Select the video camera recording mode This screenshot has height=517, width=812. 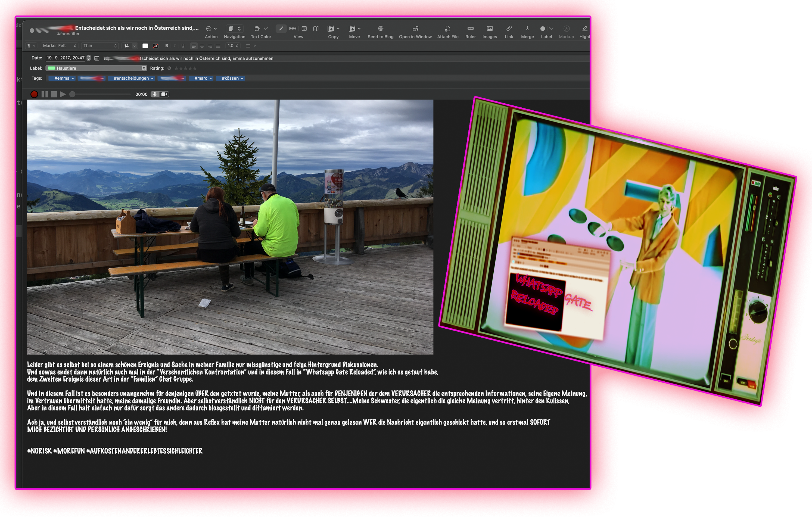pyautogui.click(x=164, y=94)
